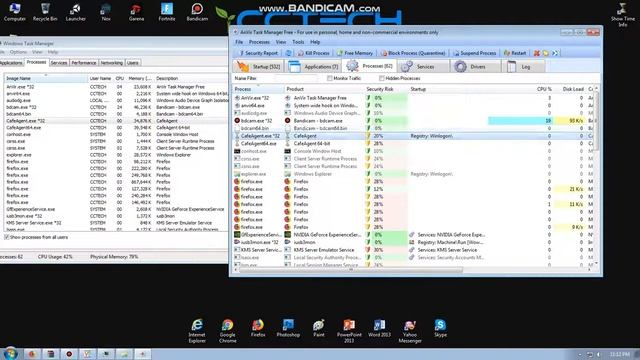Open Services tab in Windows Task Manager
Viewport: 640px width, 360px height.
pyautogui.click(x=59, y=63)
